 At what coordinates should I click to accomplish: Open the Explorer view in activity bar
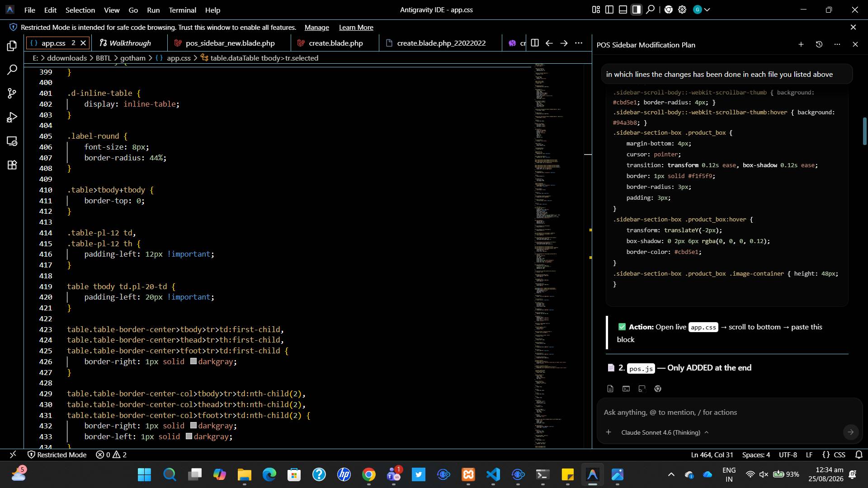[12, 46]
